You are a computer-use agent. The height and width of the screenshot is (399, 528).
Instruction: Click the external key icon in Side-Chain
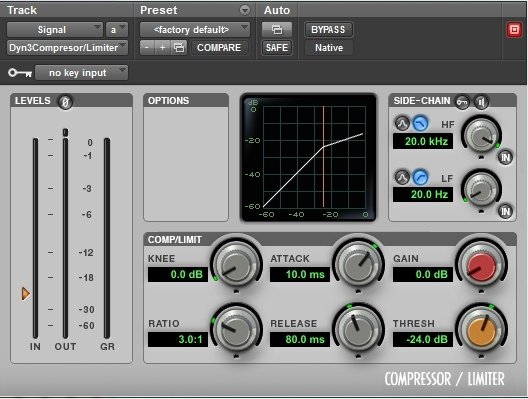[x=462, y=102]
